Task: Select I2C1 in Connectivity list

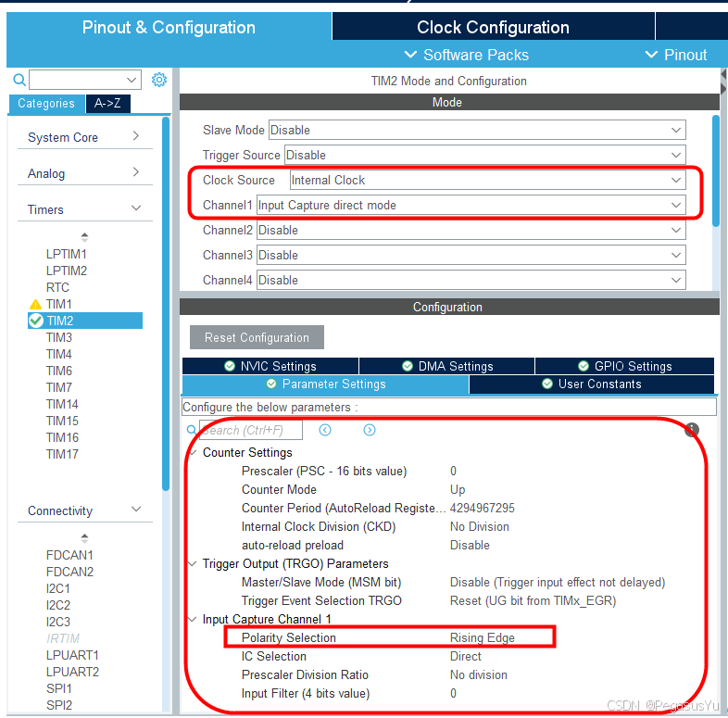Action: [x=58, y=589]
